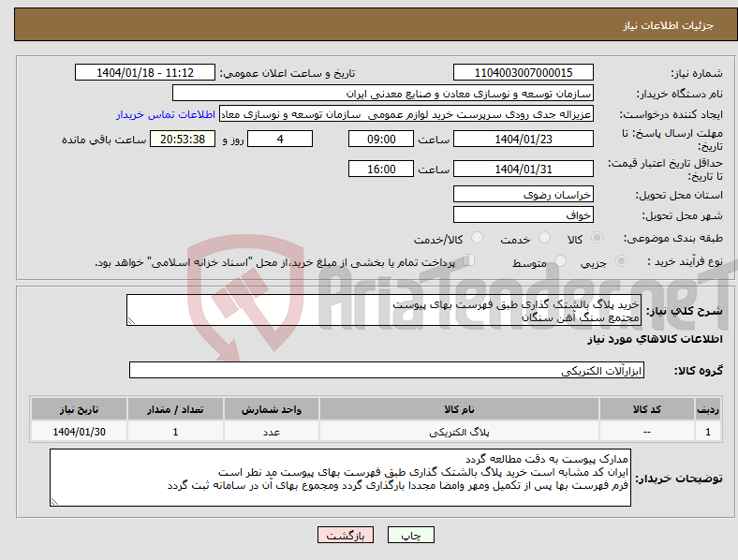Image resolution: width=738 pixels, height=560 pixels.
Task: Click the province field خراسان رضوی
Action: [x=523, y=194]
